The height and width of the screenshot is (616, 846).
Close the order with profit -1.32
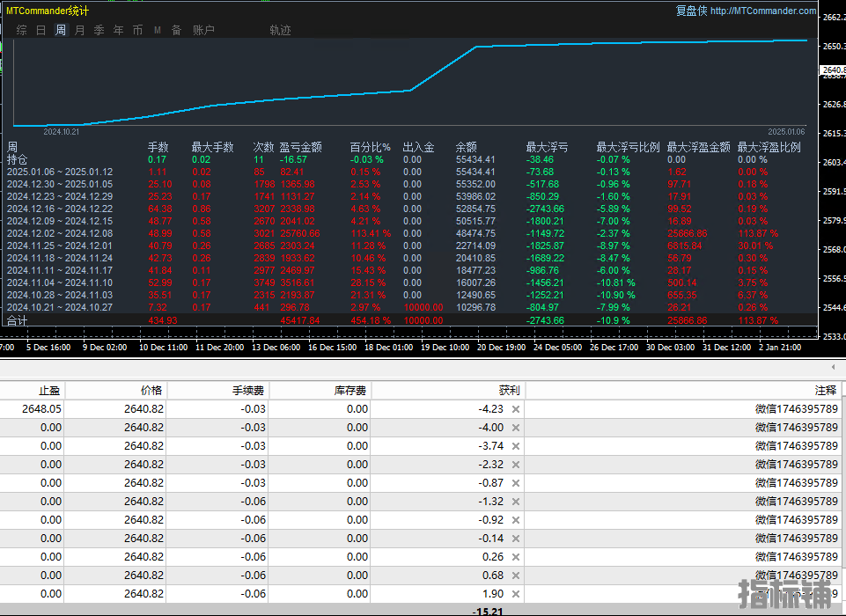[x=516, y=502]
